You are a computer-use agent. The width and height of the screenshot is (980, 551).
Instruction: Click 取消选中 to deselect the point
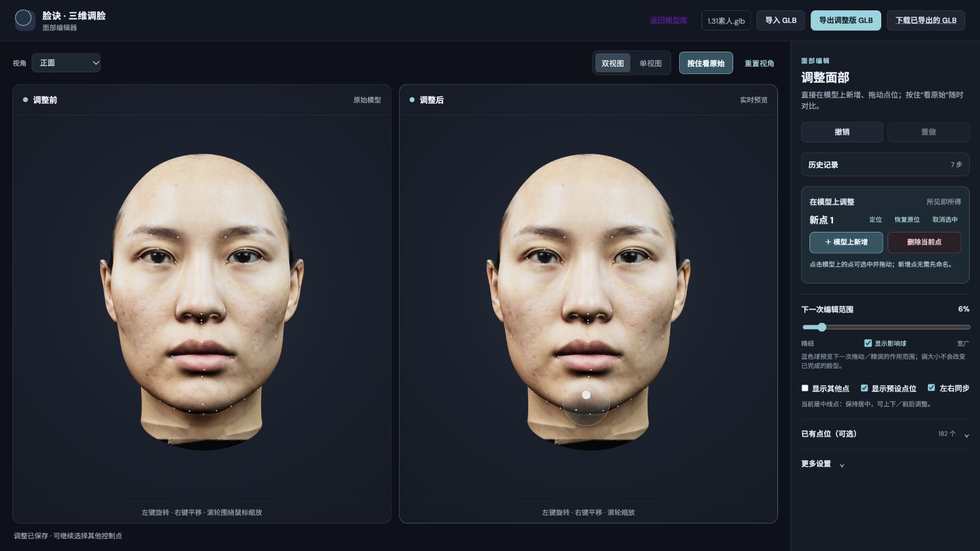click(x=944, y=220)
